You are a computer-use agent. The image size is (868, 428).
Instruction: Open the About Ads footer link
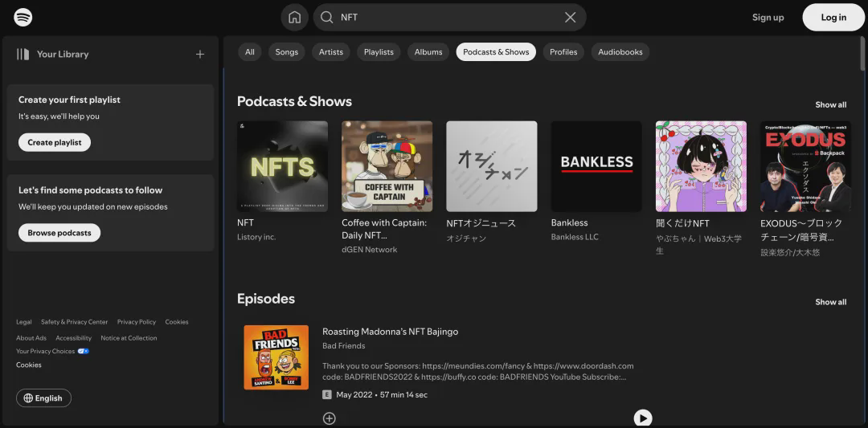click(31, 338)
